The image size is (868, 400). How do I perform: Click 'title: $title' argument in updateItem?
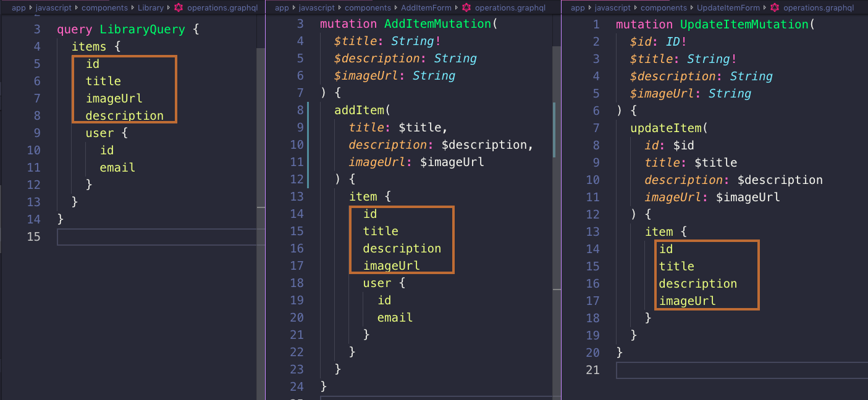(691, 162)
